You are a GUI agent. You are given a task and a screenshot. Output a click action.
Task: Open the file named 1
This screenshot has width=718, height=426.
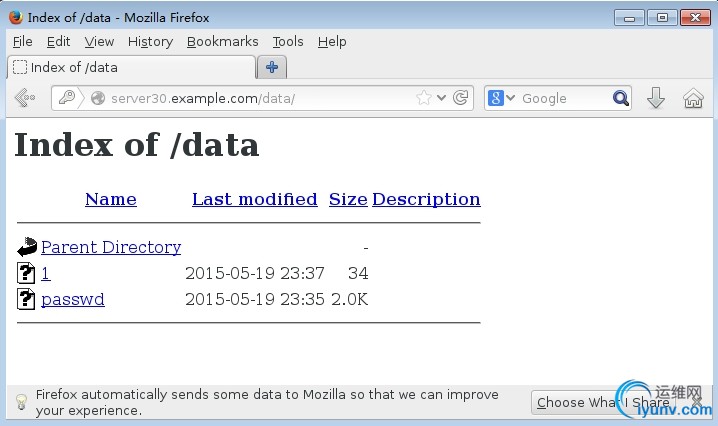pyautogui.click(x=45, y=273)
